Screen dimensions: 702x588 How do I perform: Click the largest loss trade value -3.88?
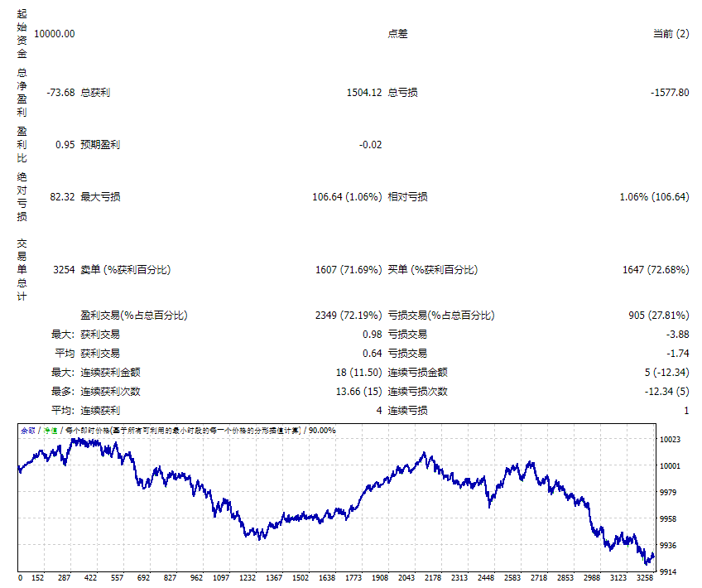click(x=677, y=335)
